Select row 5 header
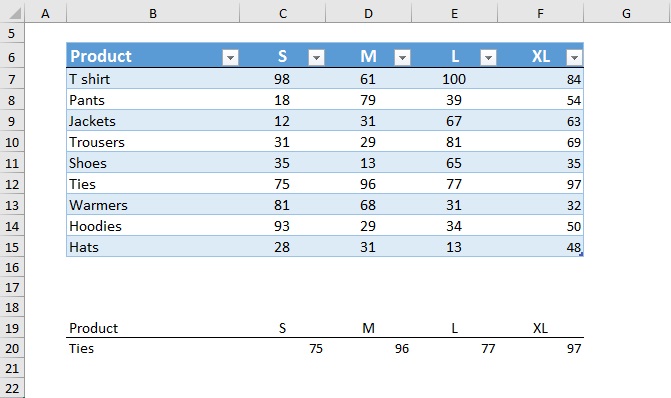671x398 pixels. pyautogui.click(x=12, y=33)
